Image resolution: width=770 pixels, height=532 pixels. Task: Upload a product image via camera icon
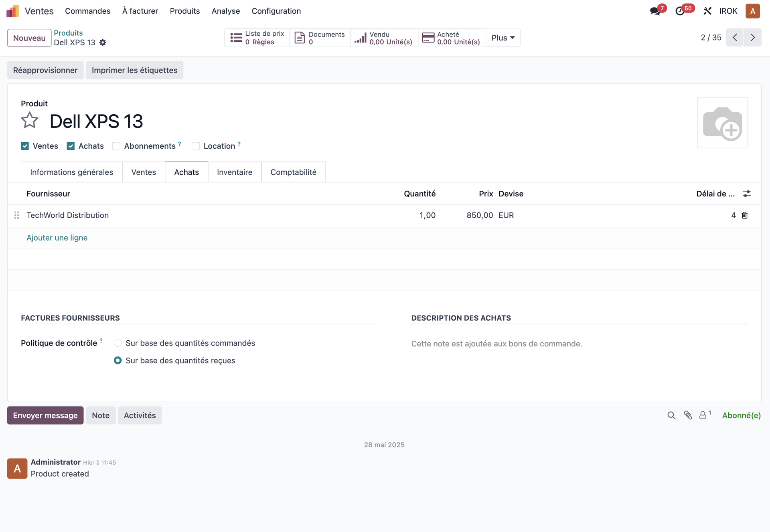722,123
